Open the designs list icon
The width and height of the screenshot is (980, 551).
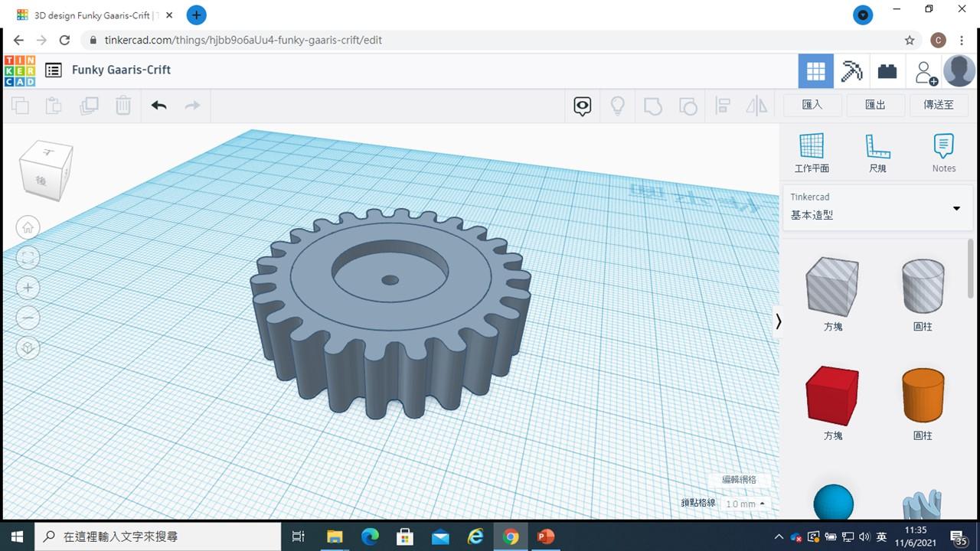click(x=53, y=70)
